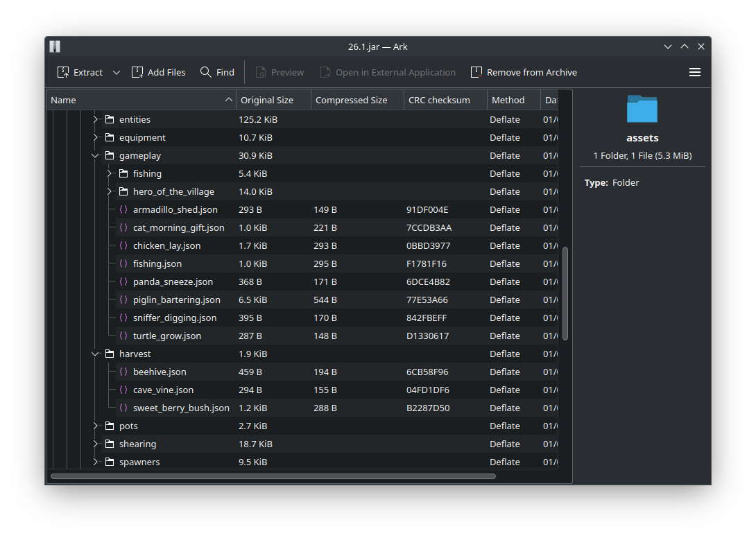Viewport: 756px width, 538px height.
Task: Collapse the gameplay folder
Action: point(96,156)
